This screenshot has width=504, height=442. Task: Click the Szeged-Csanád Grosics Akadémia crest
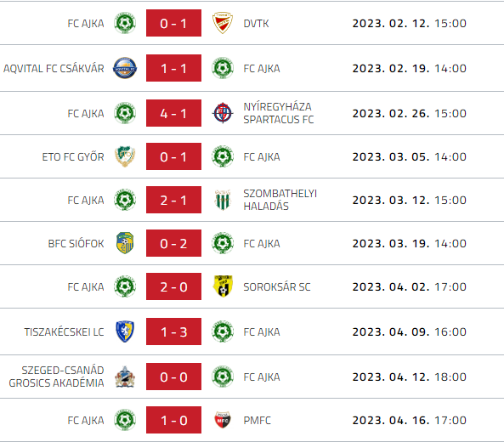(125, 377)
